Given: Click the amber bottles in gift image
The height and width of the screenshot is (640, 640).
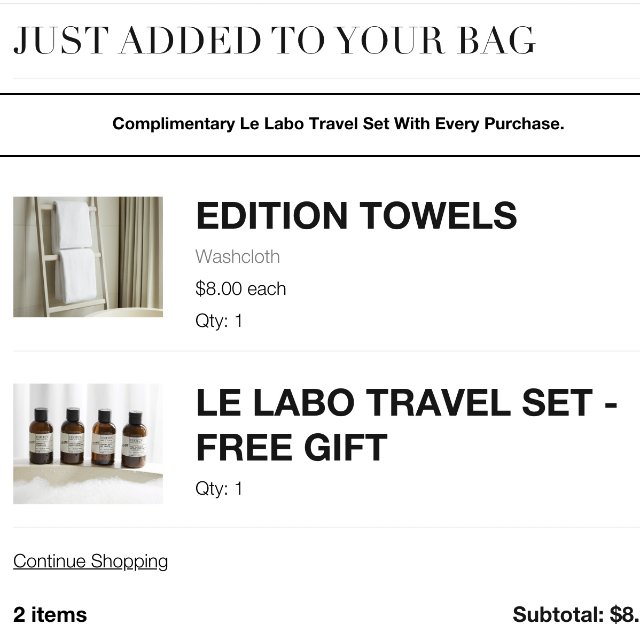Looking at the screenshot, I should point(88,438).
